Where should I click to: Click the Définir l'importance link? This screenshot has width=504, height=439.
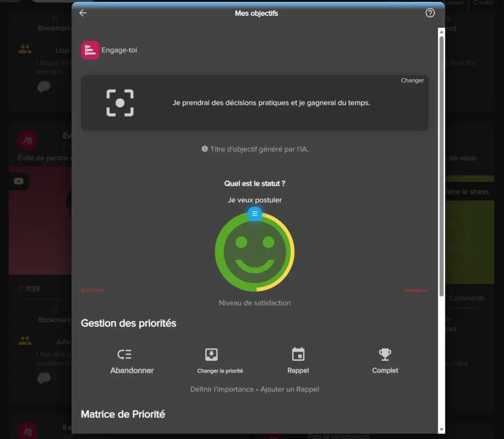click(x=222, y=389)
